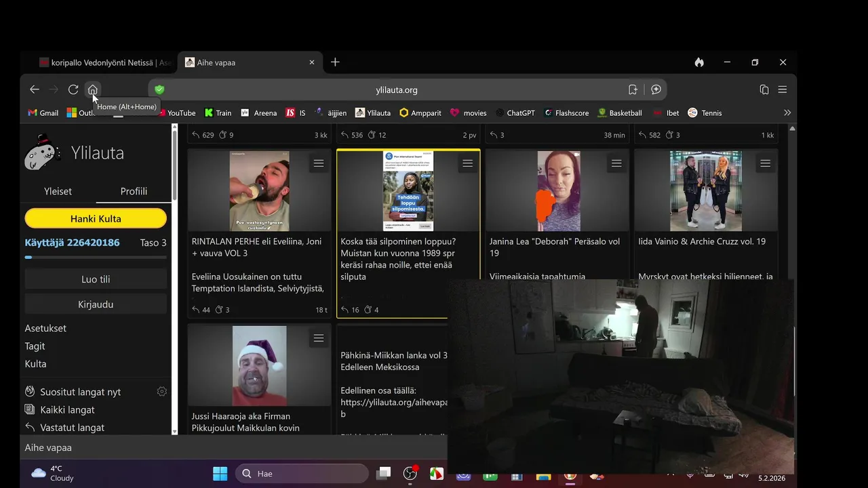Open the Ibet bookmark
This screenshot has width=868, height=488.
click(666, 113)
